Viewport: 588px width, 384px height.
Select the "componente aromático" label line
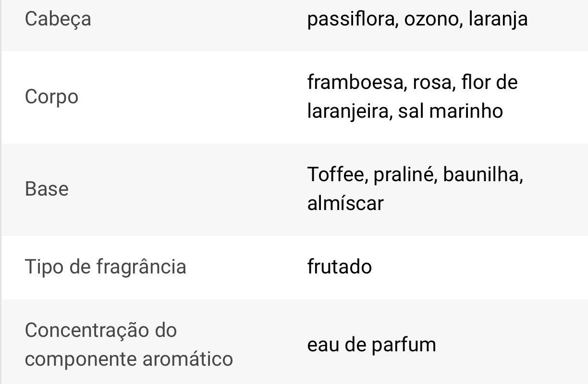click(129, 359)
